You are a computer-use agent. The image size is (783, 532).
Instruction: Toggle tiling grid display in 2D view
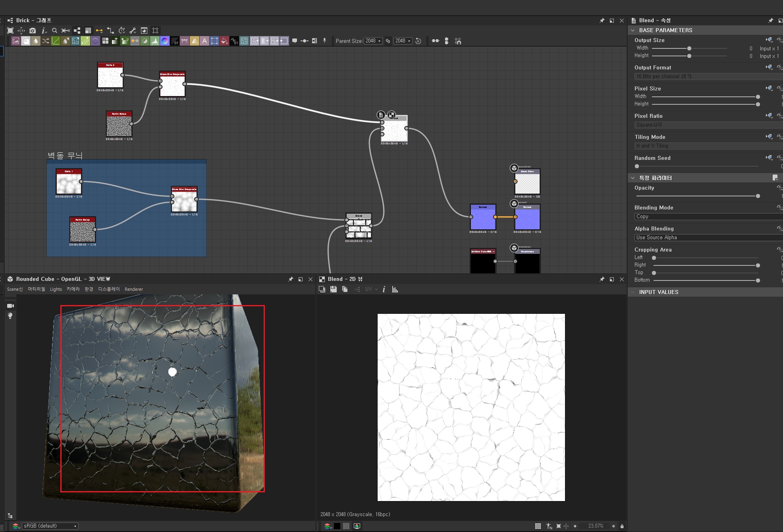538,526
